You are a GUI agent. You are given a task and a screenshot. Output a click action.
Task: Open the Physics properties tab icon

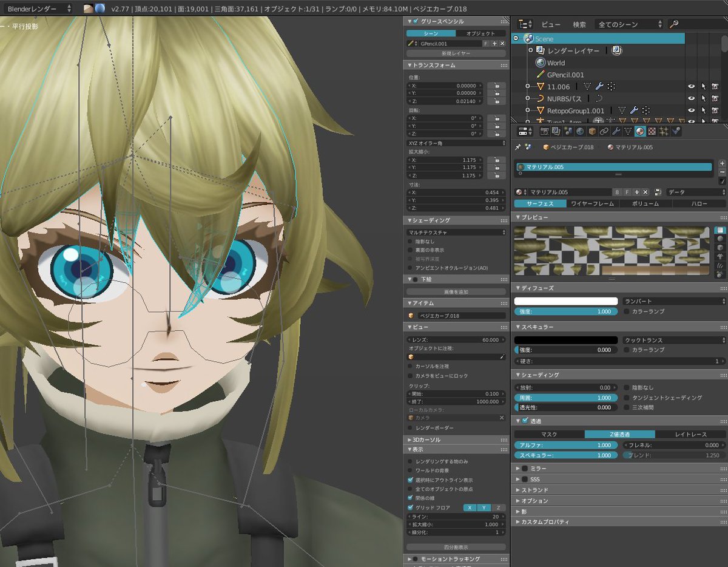click(x=676, y=131)
